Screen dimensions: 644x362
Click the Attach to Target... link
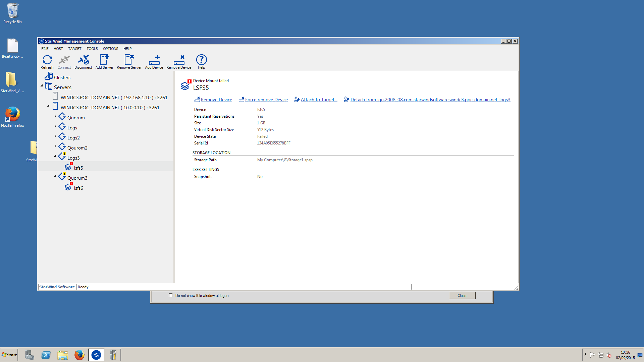click(x=319, y=100)
